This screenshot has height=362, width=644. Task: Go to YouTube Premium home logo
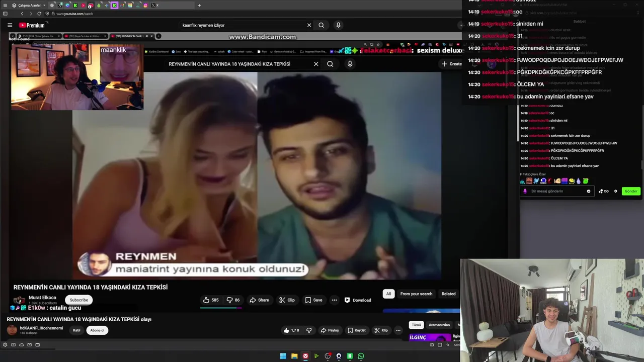coord(32,25)
